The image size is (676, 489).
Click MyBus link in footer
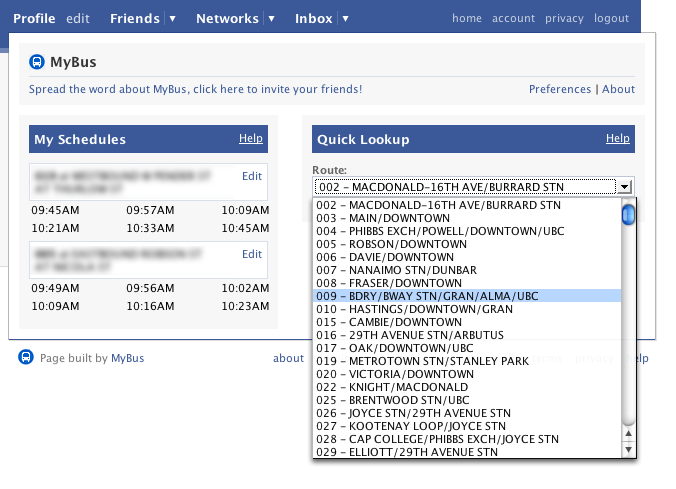(128, 358)
